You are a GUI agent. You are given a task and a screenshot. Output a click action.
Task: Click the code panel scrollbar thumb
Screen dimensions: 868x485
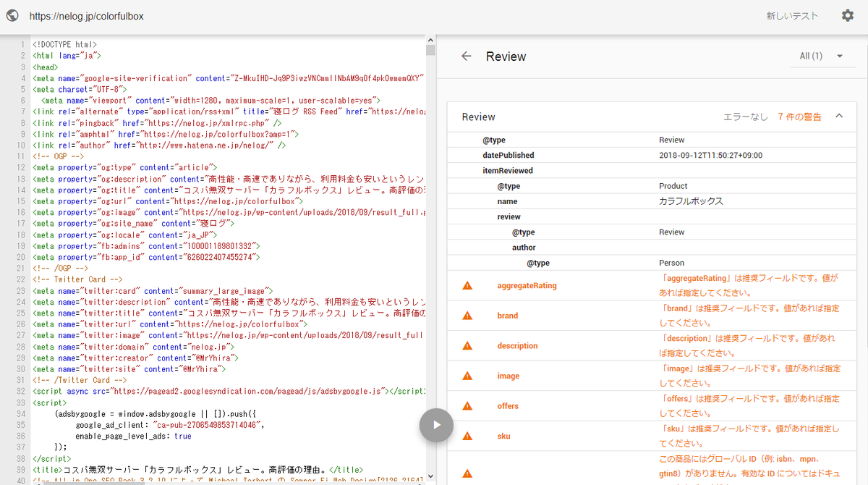point(430,50)
